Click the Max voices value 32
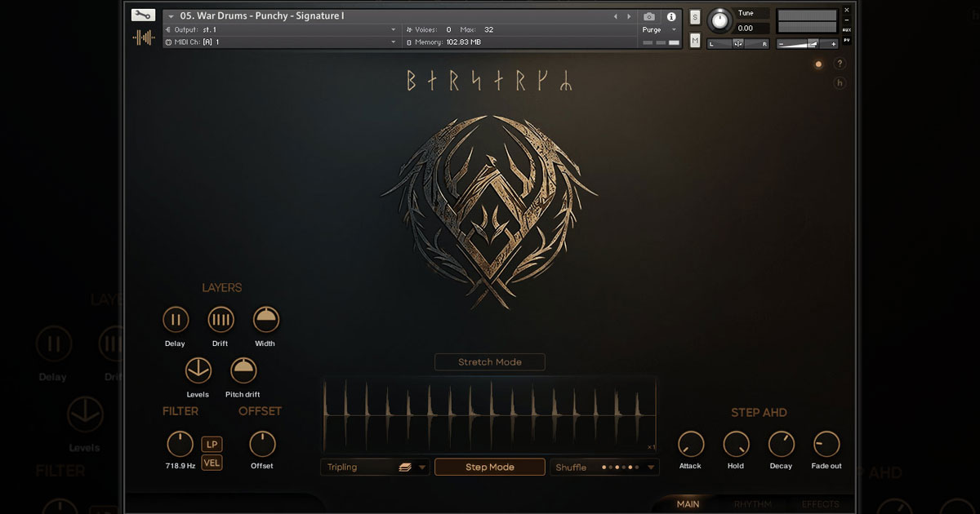Screen dimensions: 980x514 [488, 29]
